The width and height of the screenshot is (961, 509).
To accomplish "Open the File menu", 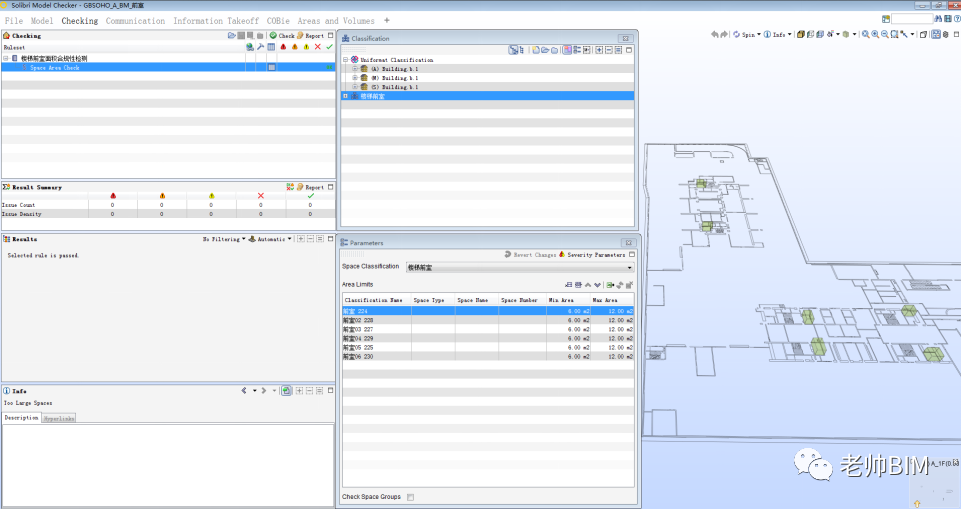I will 13,21.
